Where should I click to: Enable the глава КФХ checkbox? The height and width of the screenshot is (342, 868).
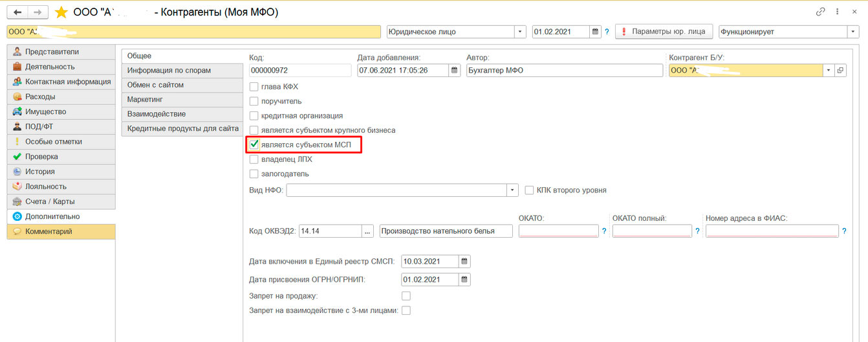(x=254, y=86)
